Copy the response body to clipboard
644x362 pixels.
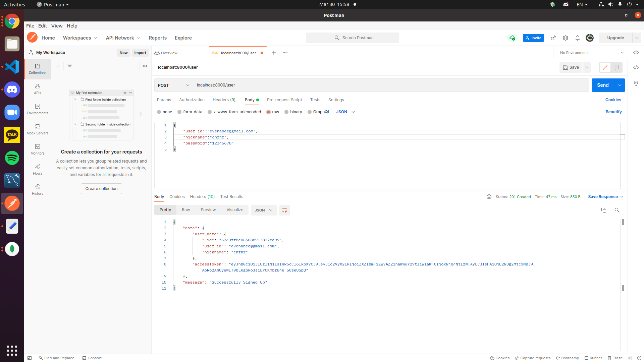coord(604,210)
